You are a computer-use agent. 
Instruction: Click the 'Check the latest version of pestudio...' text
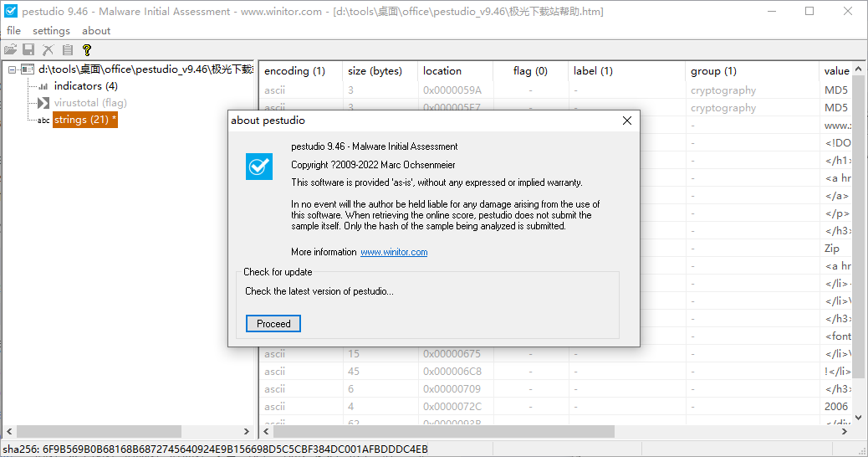319,291
